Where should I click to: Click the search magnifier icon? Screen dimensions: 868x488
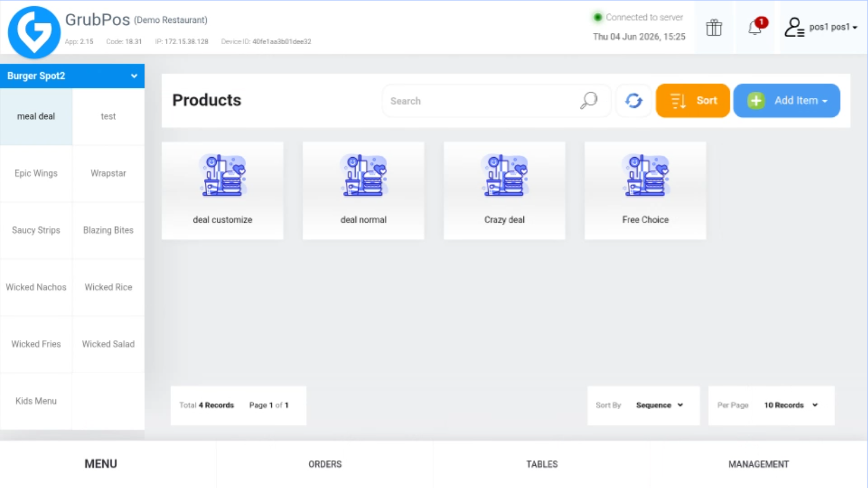(589, 101)
